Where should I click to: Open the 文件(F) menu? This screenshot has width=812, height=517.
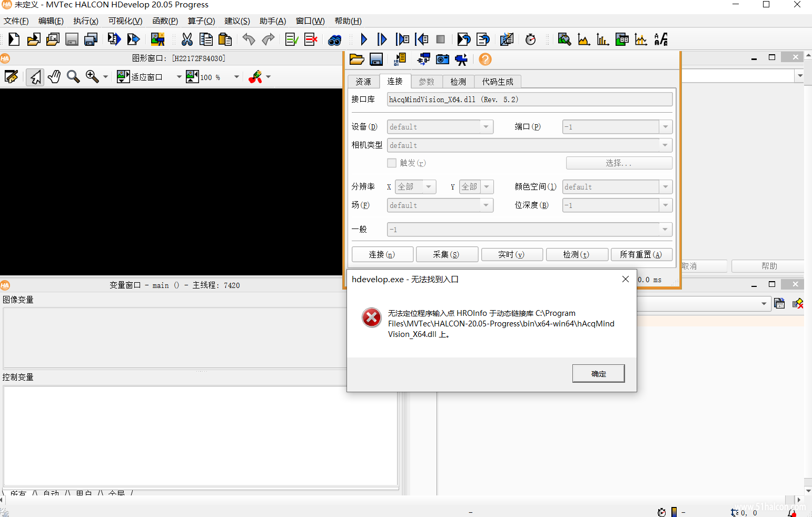pyautogui.click(x=16, y=21)
